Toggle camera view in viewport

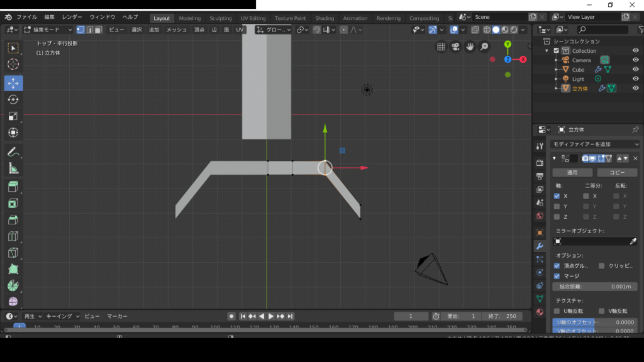click(x=455, y=47)
